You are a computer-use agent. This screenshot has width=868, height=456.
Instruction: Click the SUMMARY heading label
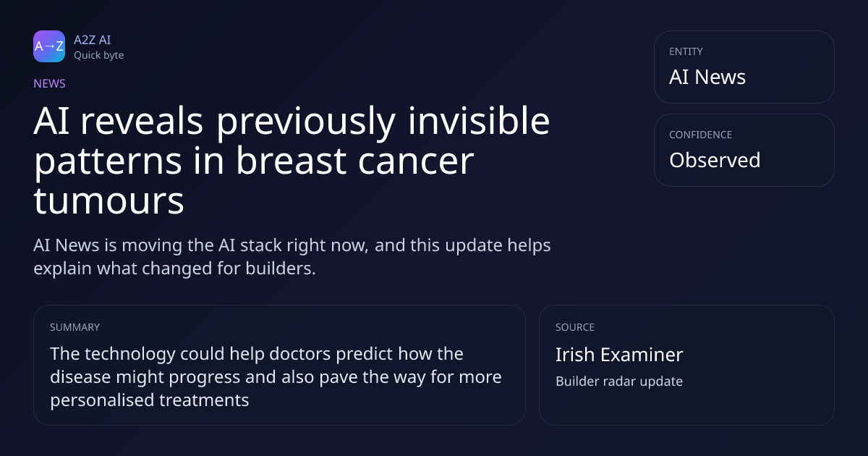75,327
